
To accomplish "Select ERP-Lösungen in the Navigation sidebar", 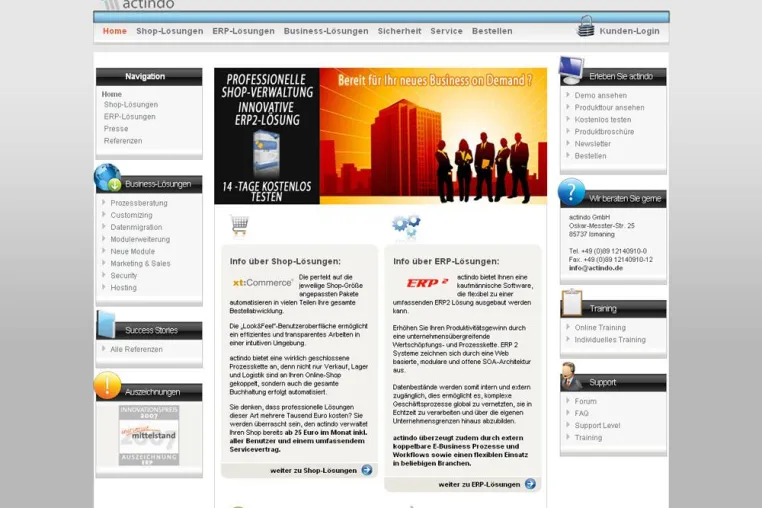I will tap(130, 117).
